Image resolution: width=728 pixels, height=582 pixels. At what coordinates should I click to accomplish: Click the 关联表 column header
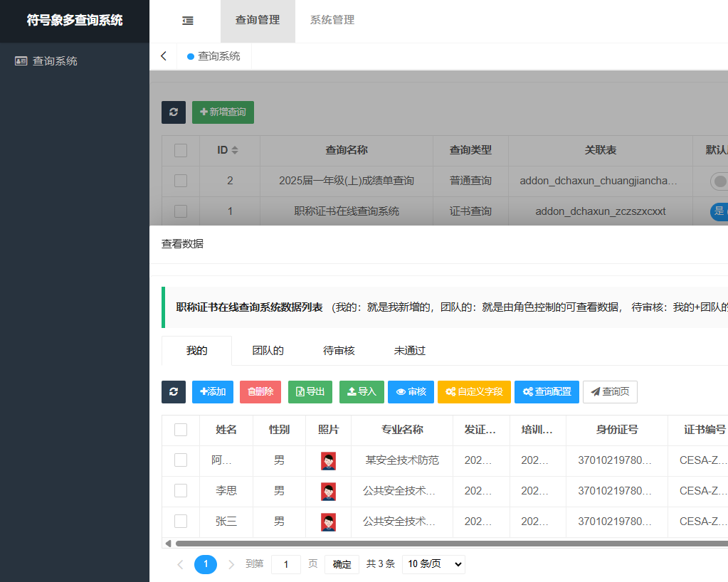tap(601, 150)
